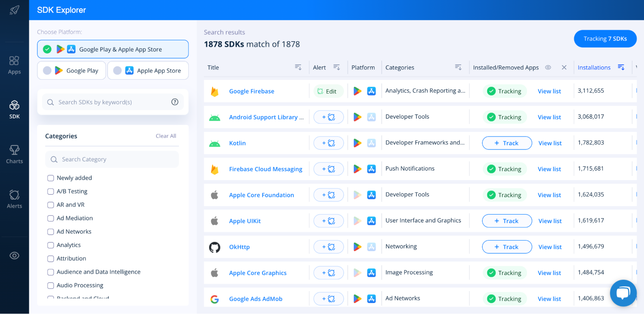Add alert for Apple UIKit
The height and width of the screenshot is (314, 644).
(x=329, y=221)
